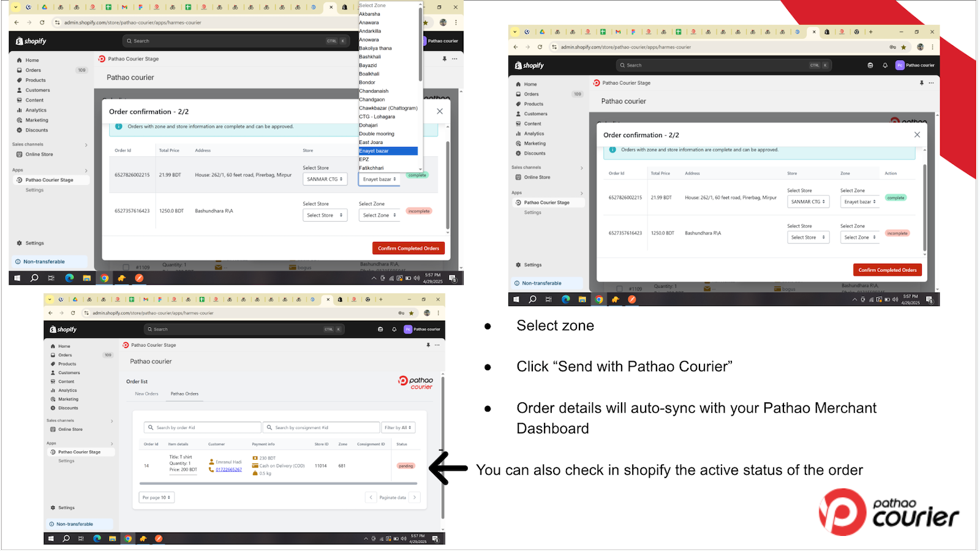Tick #1109 checkbox in Action-column screenshot

(x=620, y=288)
